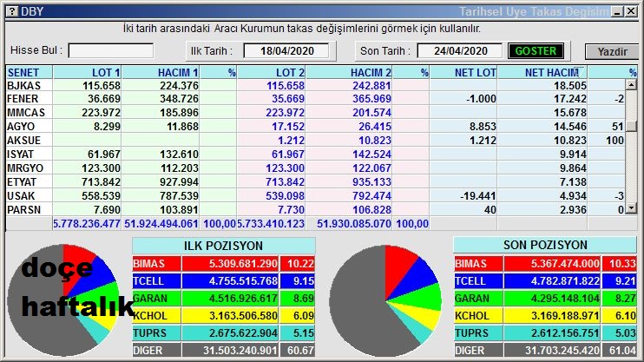Click NET HACIM value 18.505
The height and width of the screenshot is (362, 644).
(x=569, y=85)
